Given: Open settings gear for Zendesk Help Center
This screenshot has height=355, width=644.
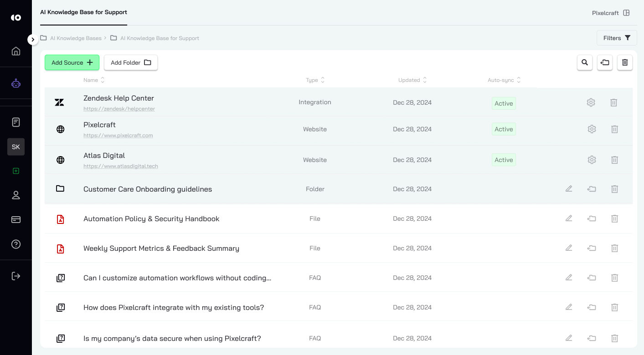Looking at the screenshot, I should (591, 102).
